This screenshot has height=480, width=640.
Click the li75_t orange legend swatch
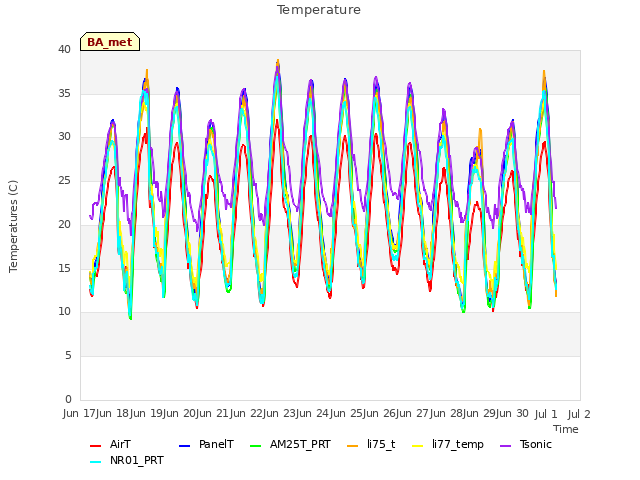(x=353, y=446)
